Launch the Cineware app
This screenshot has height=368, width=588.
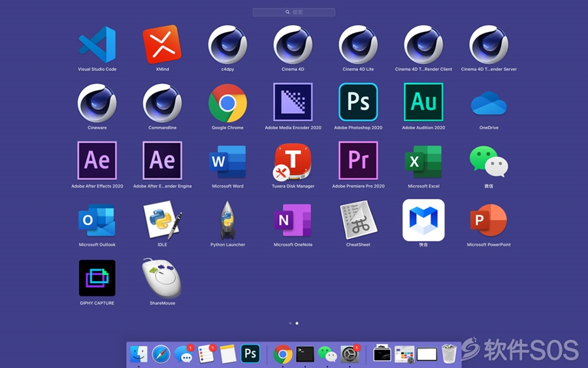pos(97,103)
